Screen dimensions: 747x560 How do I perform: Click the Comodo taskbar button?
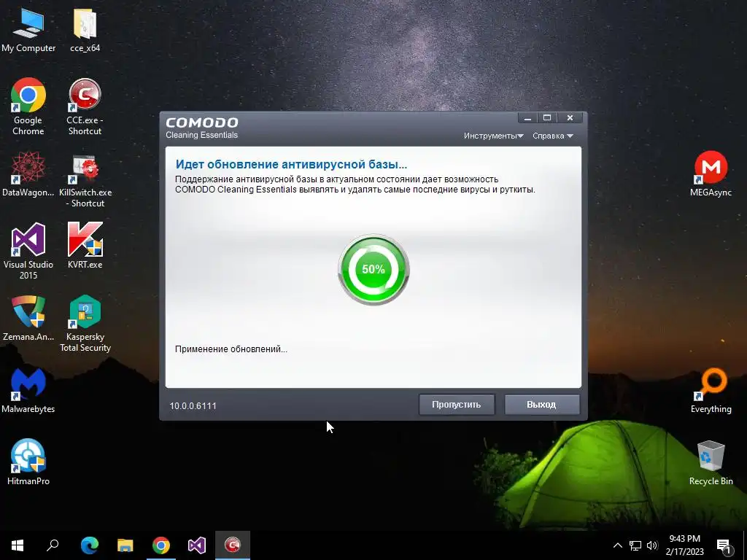(233, 545)
